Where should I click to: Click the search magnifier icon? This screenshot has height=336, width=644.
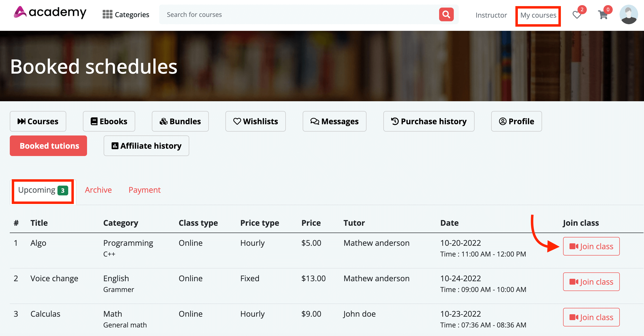(446, 14)
